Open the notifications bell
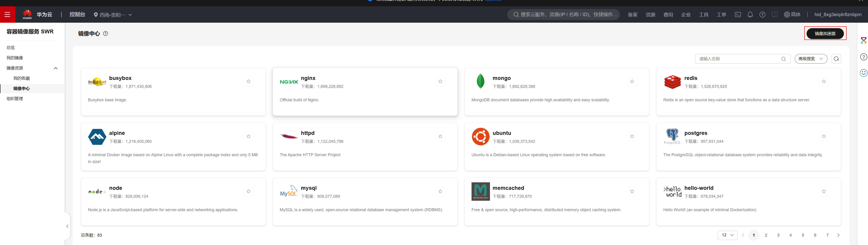The width and height of the screenshot is (868, 245). click(x=750, y=15)
